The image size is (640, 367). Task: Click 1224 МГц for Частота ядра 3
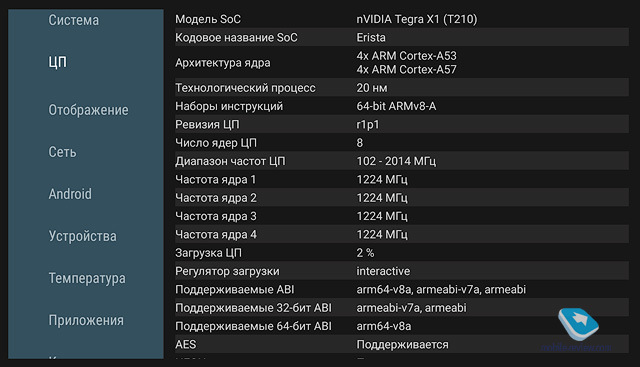pos(382,216)
